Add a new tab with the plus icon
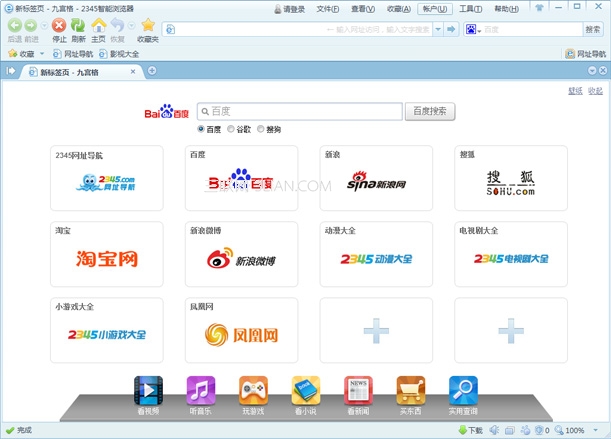 point(152,71)
